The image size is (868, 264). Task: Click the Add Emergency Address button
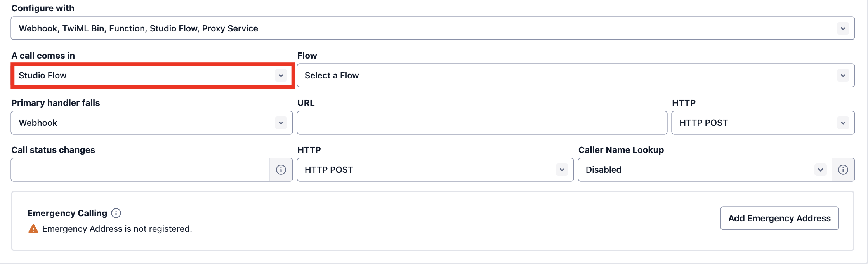(779, 218)
